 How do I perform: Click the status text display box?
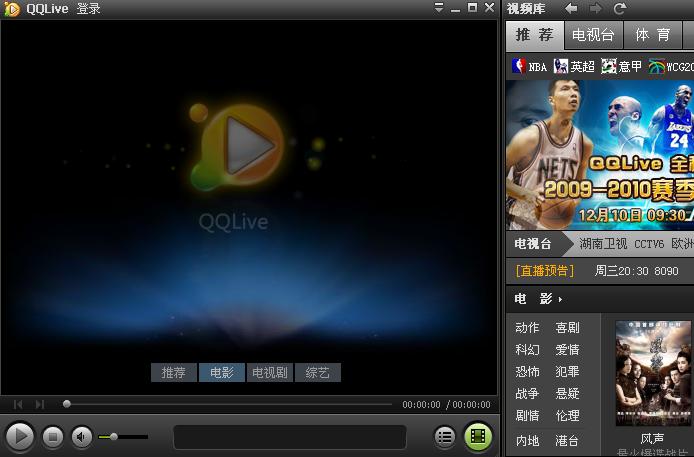[290, 437]
